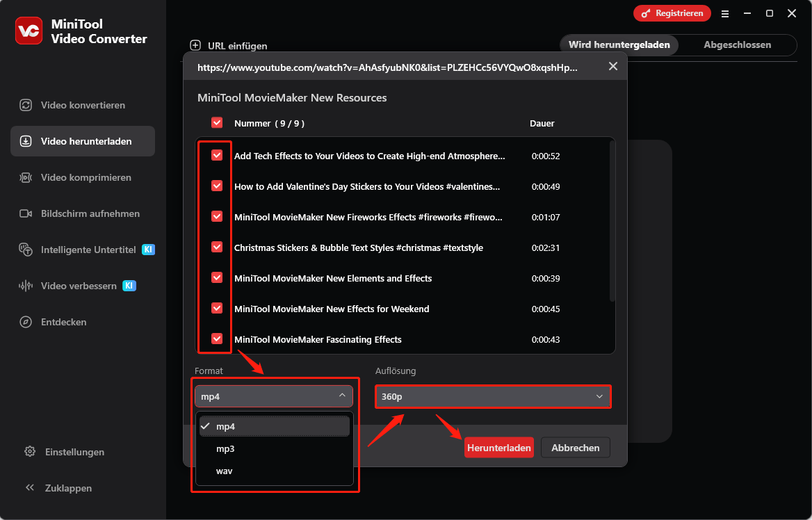
Task: Click the Add Tech Effects video title
Action: (x=369, y=156)
